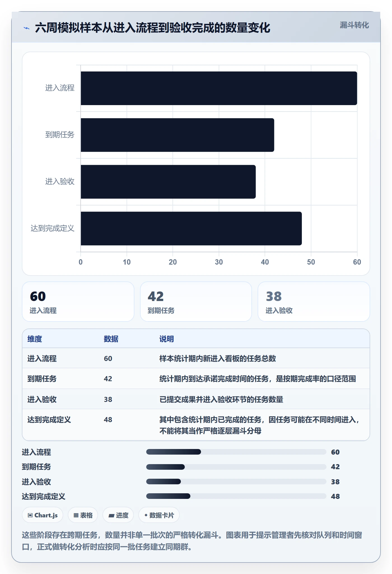Click the description 样本统计期内新进入看板的任务总数
This screenshot has height=574, width=392.
[218, 358]
